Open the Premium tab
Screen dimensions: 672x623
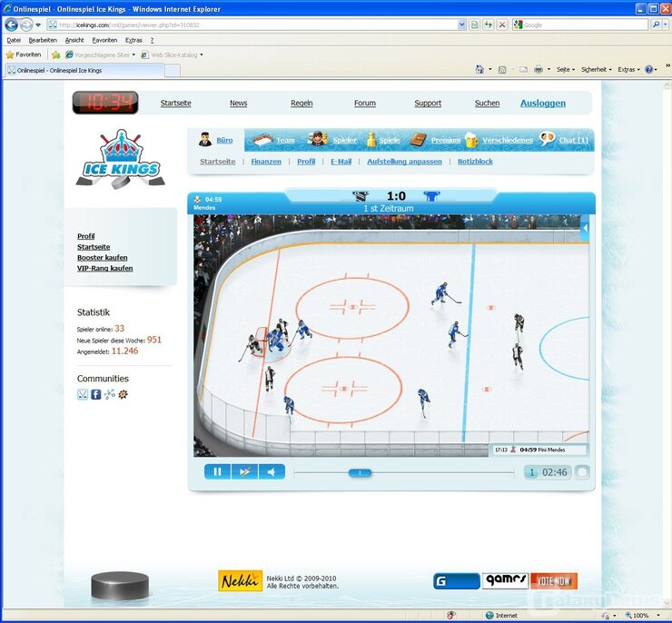coord(446,140)
